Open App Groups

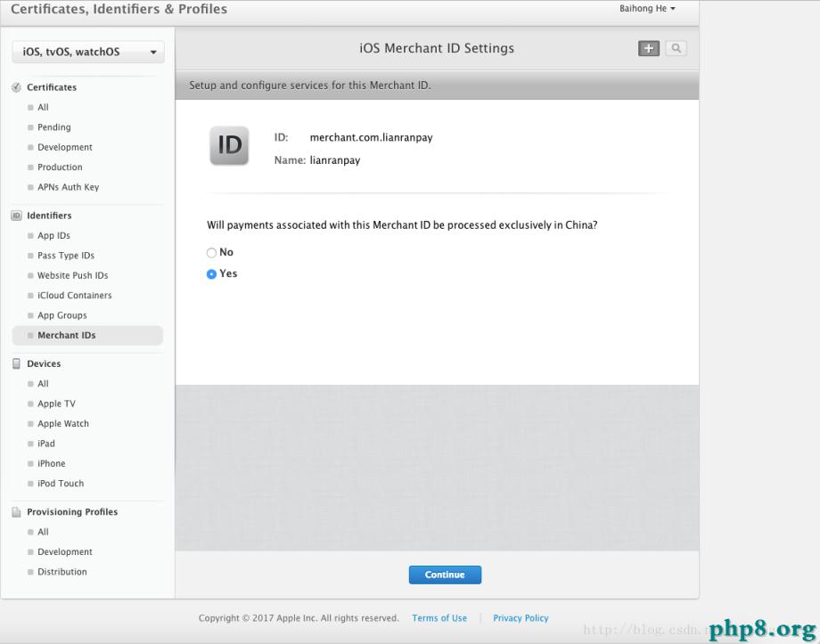pyautogui.click(x=61, y=315)
